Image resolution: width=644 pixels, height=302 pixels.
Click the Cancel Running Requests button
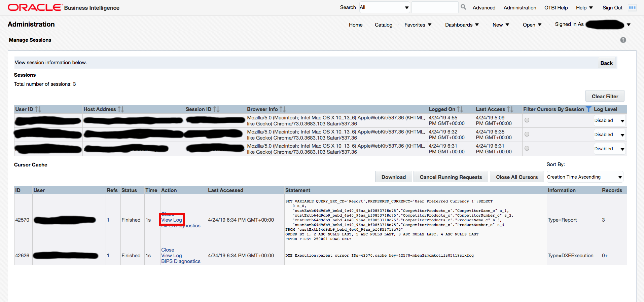[x=451, y=177]
